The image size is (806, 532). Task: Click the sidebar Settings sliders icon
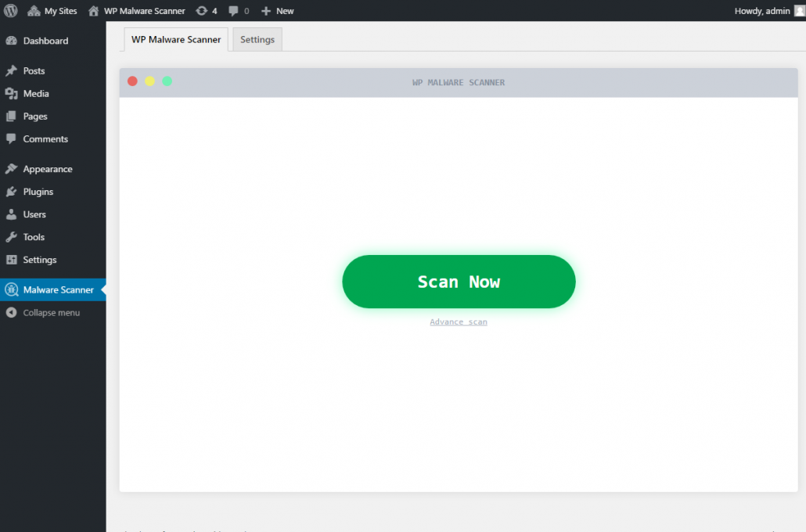pyautogui.click(x=11, y=260)
